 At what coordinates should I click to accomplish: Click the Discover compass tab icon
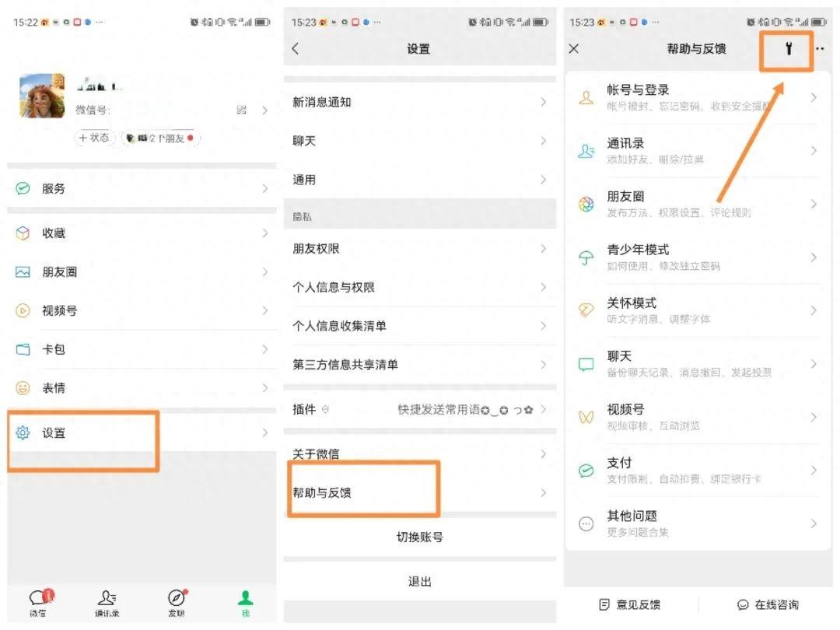(x=177, y=598)
